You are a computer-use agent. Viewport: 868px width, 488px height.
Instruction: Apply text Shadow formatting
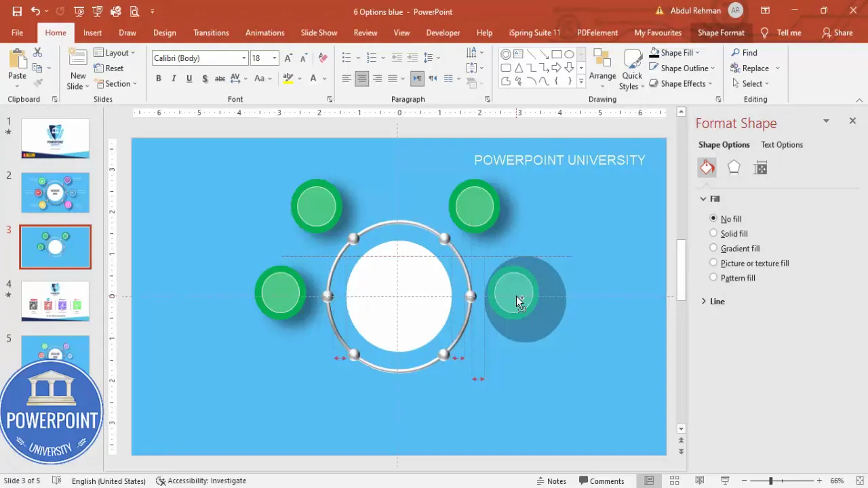[205, 79]
